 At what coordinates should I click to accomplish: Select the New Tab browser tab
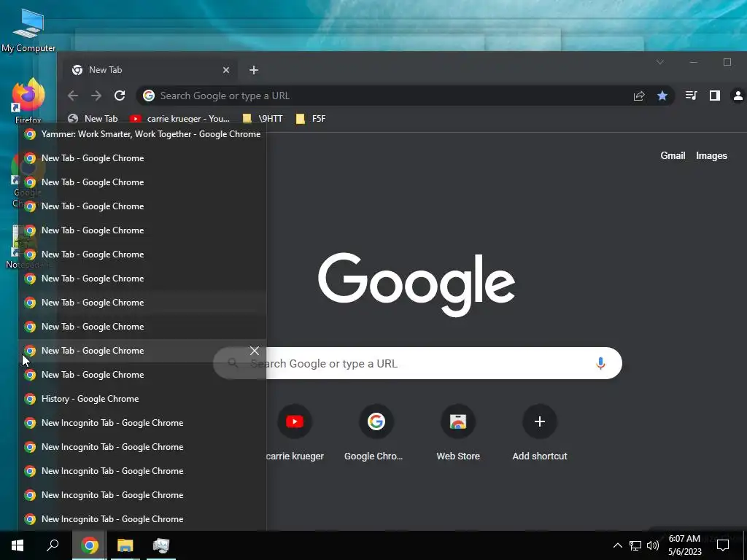click(x=151, y=70)
